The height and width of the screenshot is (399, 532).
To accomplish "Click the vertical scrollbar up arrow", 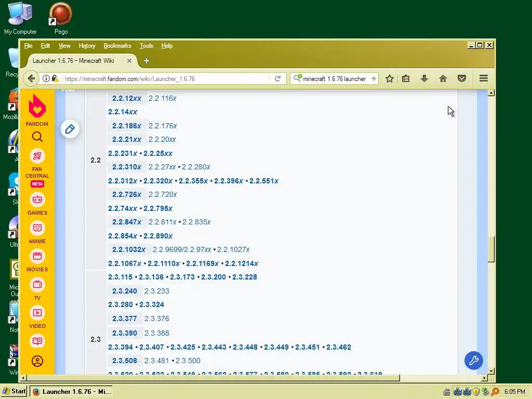I will tap(491, 93).
